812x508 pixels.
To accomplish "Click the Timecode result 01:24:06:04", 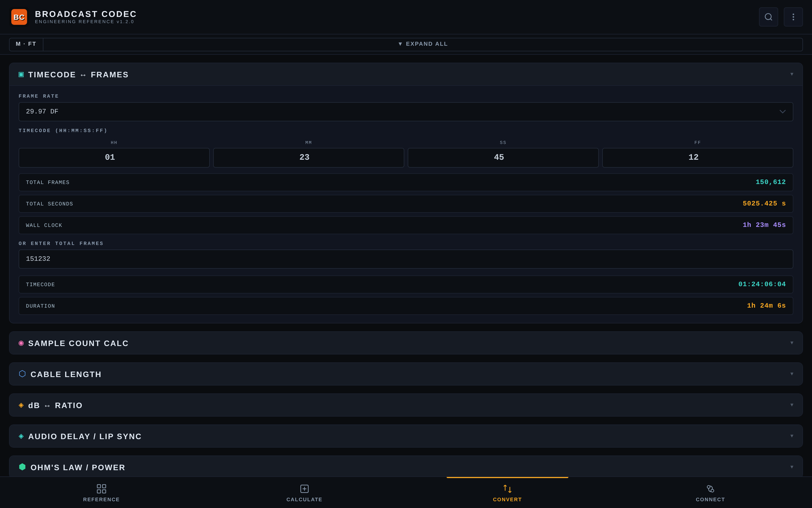I will [x=762, y=284].
